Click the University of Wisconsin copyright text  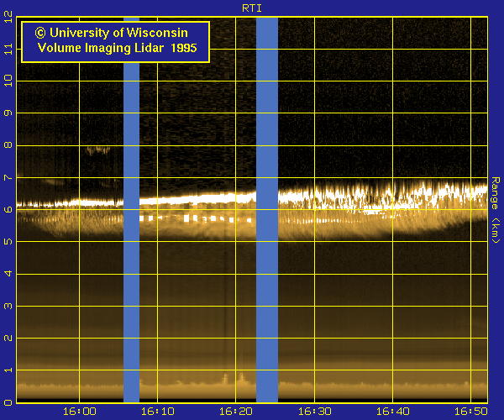point(112,33)
